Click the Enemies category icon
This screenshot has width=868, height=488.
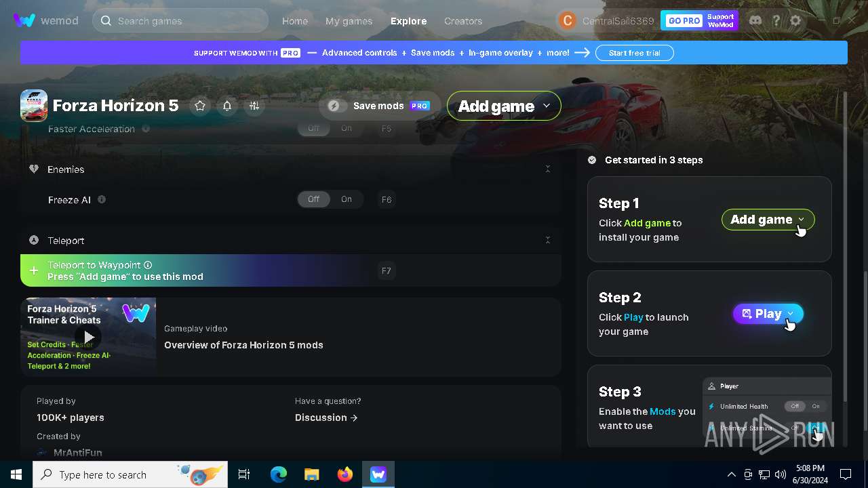(x=34, y=169)
